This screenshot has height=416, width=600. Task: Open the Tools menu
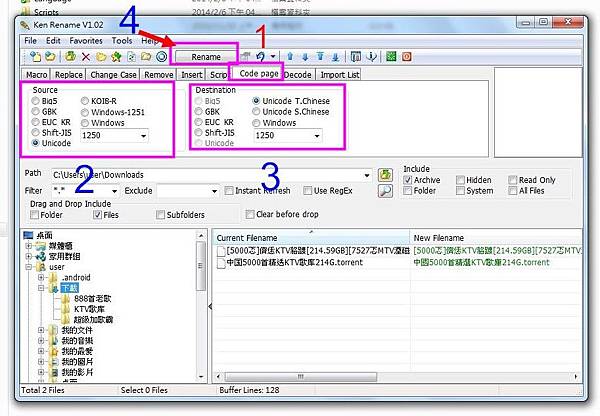tap(122, 41)
